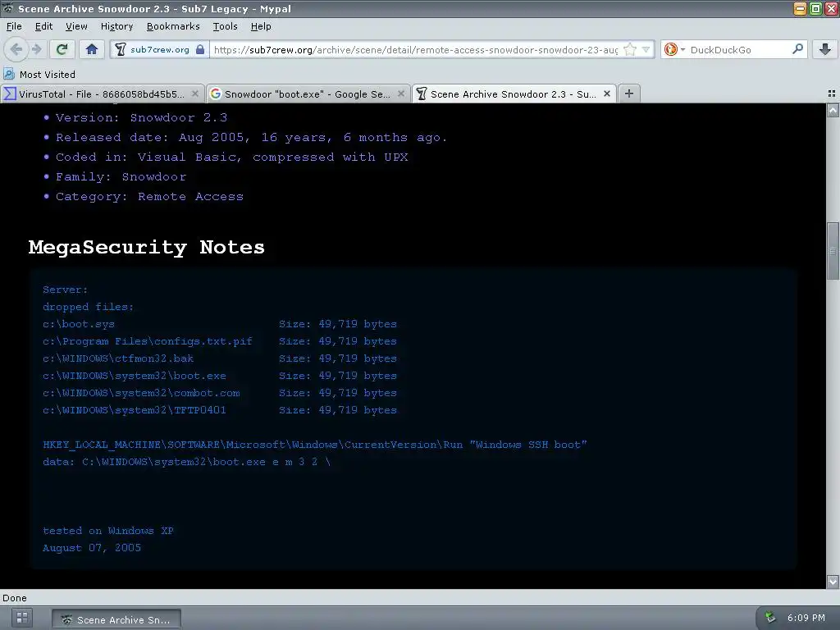
Task: Click the scrollbar down arrow
Action: click(833, 582)
